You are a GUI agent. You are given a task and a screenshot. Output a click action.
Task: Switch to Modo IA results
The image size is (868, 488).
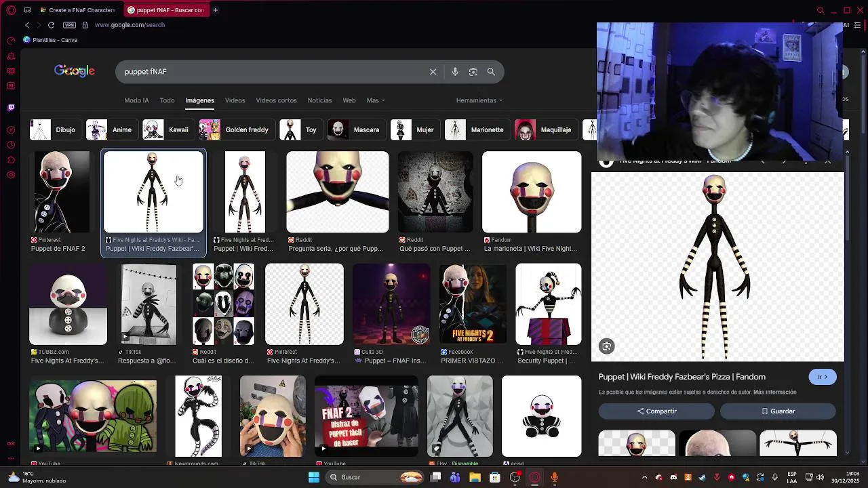(x=136, y=100)
